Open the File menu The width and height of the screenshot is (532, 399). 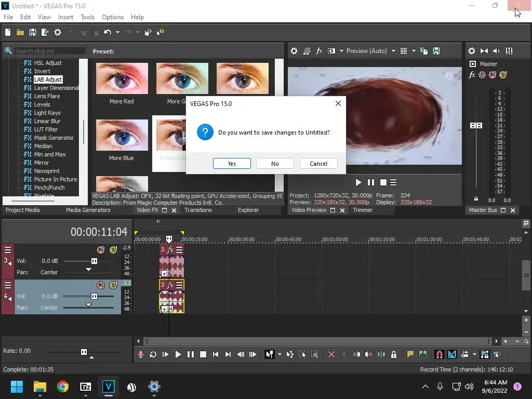(8, 17)
